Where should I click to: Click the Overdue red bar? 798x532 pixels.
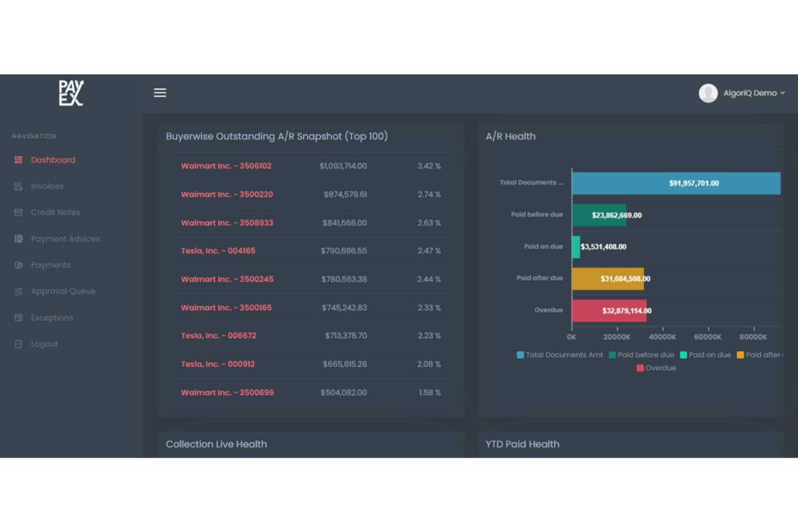tap(609, 311)
